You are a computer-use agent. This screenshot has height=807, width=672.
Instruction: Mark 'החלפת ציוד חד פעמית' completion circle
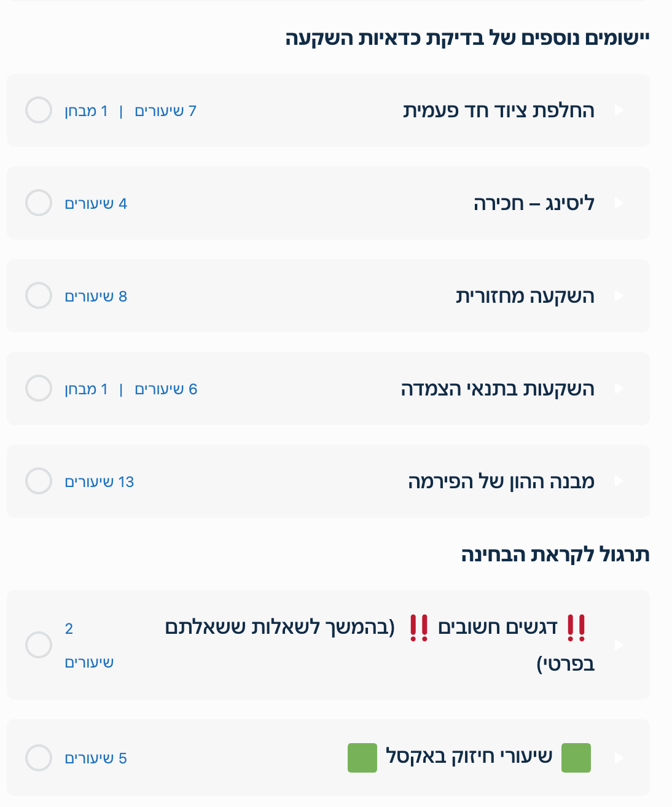tap(39, 110)
